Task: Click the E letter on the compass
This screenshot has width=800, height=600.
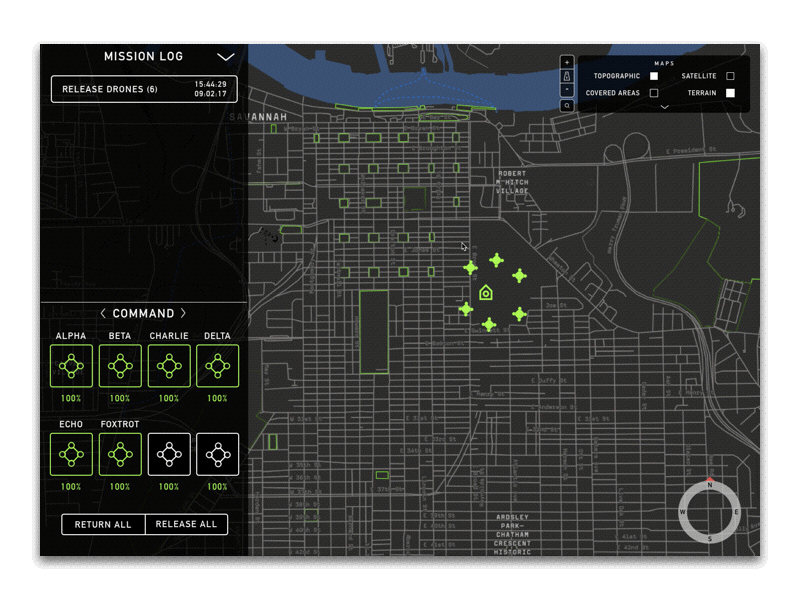Action: [736, 512]
